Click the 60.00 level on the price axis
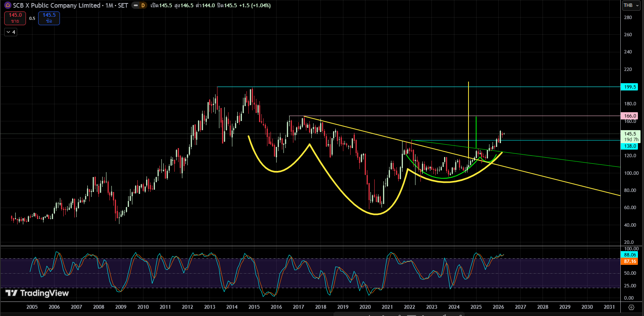This screenshot has height=316, width=644. (630, 208)
